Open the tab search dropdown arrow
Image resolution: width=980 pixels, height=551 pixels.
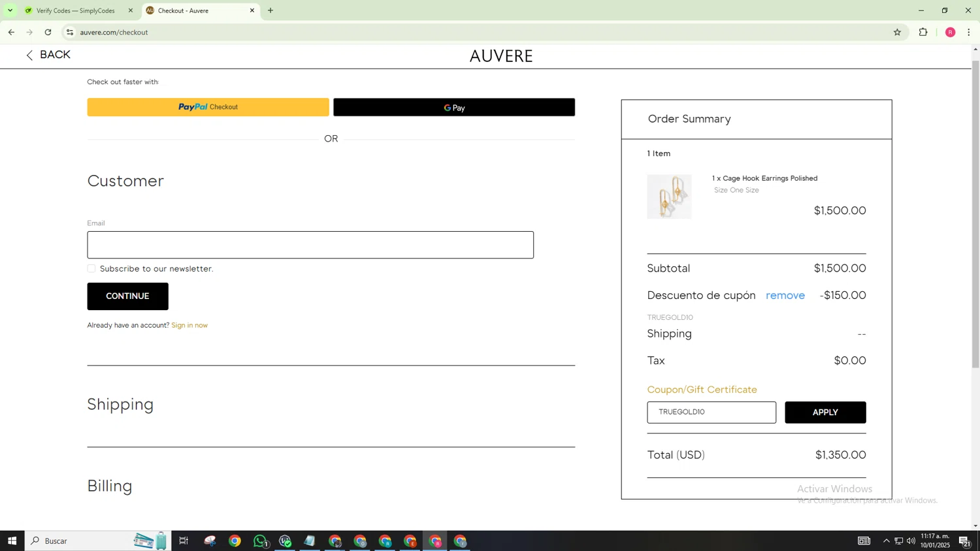tap(10, 10)
